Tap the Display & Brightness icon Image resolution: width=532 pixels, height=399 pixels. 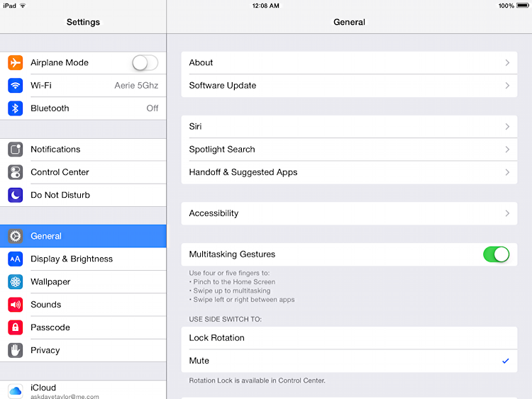pos(16,259)
